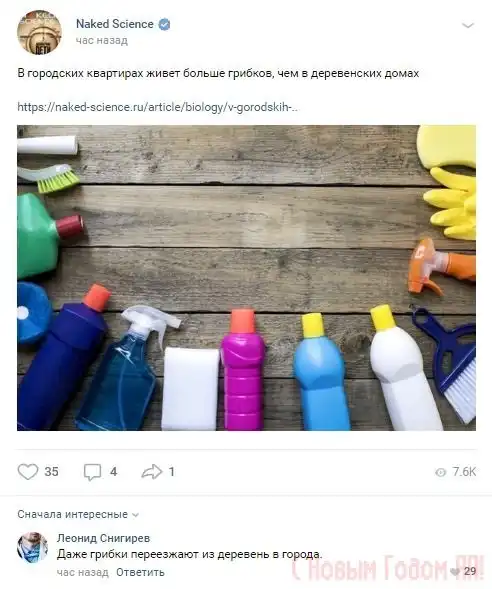492x589 pixels.
Task: Click the like count 35
Action: point(51,472)
